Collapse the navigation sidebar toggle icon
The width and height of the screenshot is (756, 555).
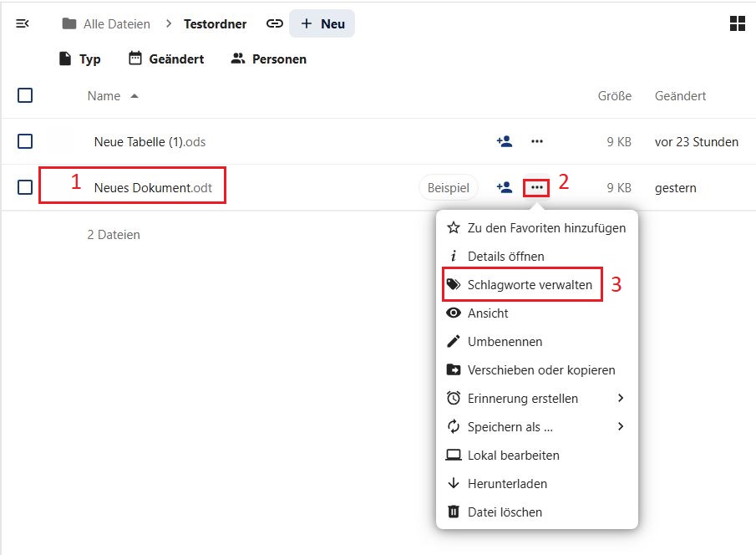(23, 23)
